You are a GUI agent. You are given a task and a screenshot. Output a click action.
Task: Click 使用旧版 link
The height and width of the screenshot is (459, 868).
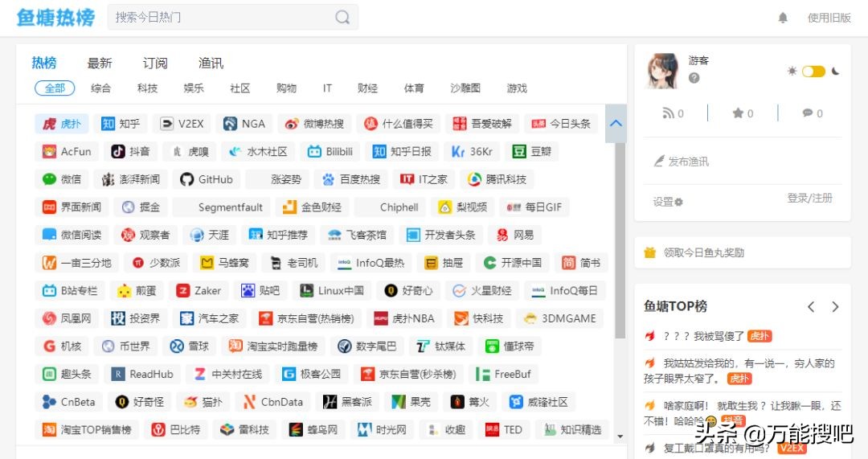pos(829,18)
